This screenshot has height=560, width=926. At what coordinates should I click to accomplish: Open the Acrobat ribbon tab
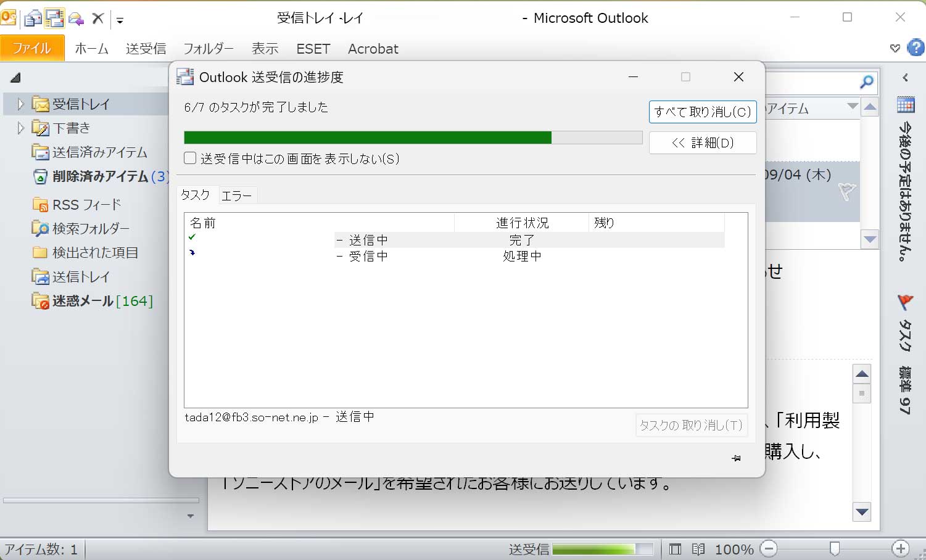point(373,49)
